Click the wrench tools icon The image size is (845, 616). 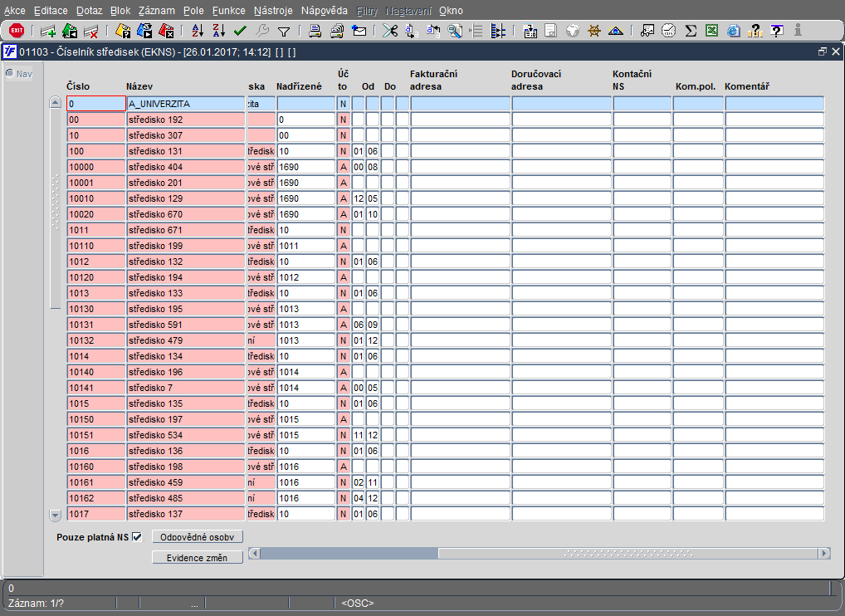[262, 32]
